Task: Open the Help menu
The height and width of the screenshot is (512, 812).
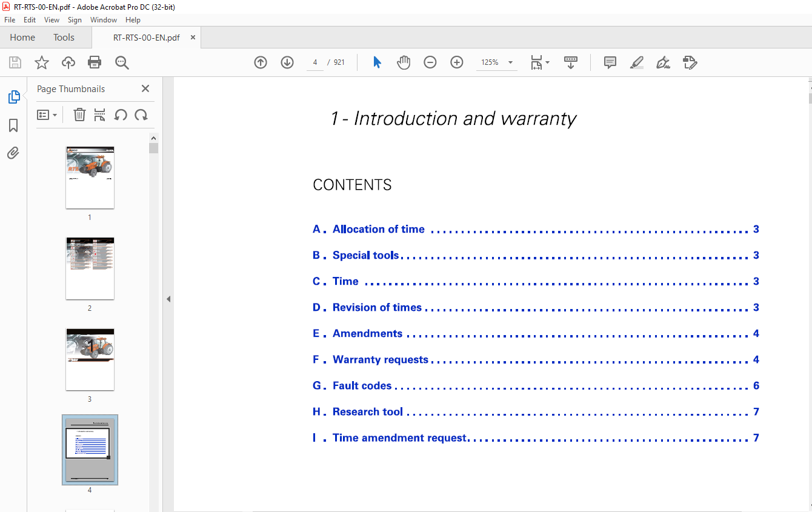Action: tap(133, 20)
